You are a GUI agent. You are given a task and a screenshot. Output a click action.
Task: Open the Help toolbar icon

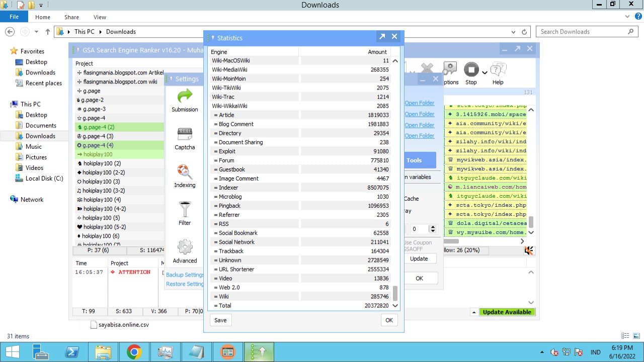[x=498, y=73]
